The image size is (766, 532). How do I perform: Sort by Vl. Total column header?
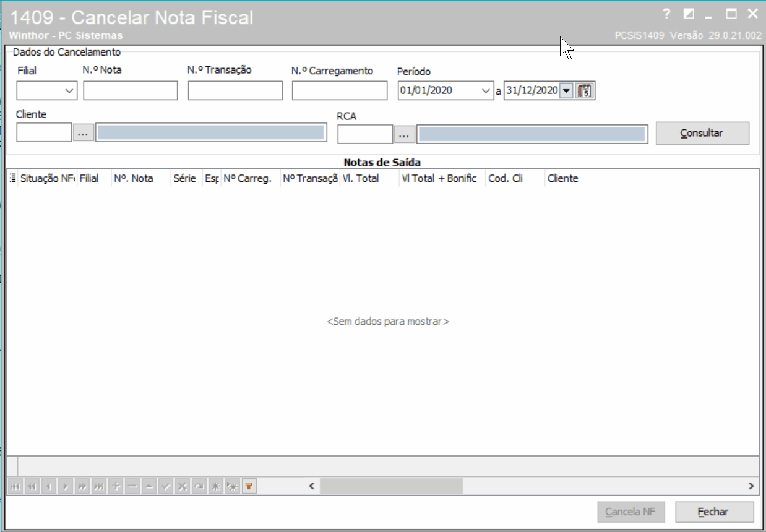click(x=369, y=178)
